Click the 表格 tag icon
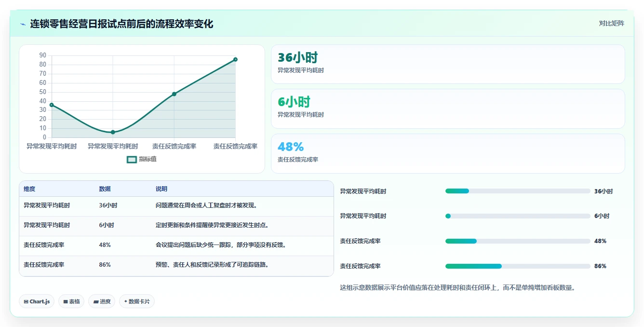This screenshot has height=327, width=644. pyautogui.click(x=66, y=301)
